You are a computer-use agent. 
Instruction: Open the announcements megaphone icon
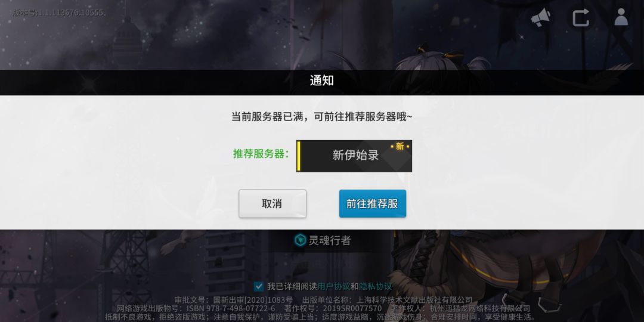click(x=541, y=18)
